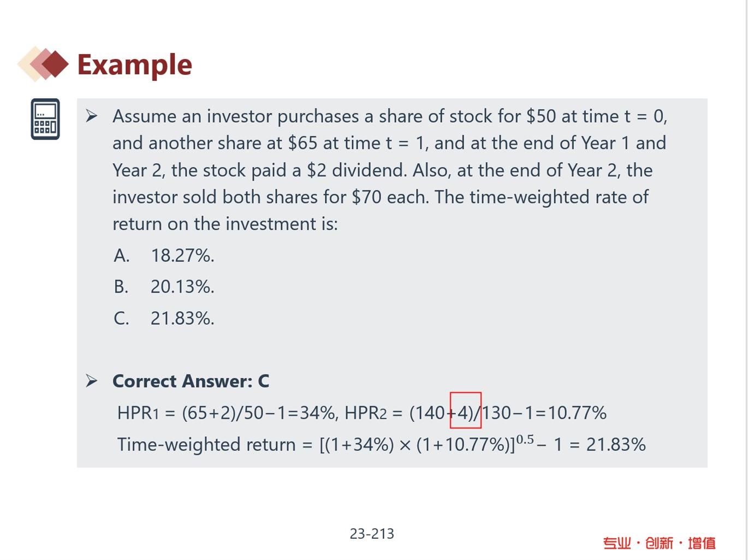The image size is (748, 560).
Task: Click the final result '21.83%' in formula
Action: 616,444
